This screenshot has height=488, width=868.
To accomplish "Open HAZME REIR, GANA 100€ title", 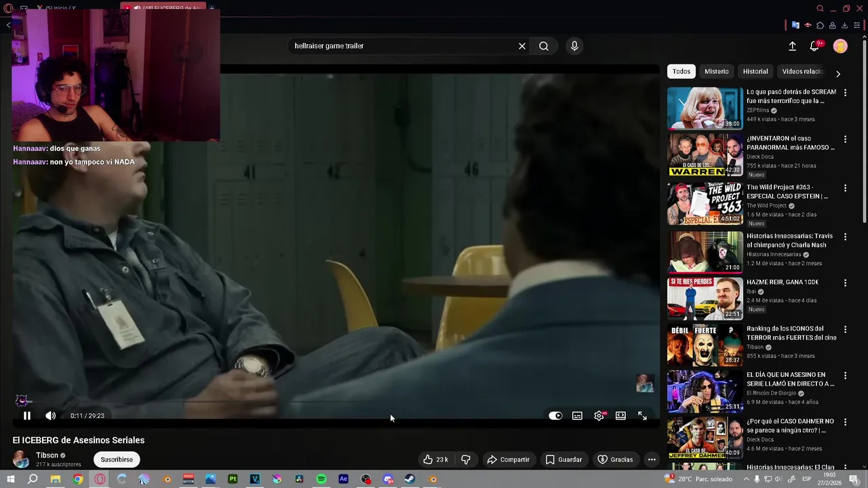I will (x=783, y=282).
